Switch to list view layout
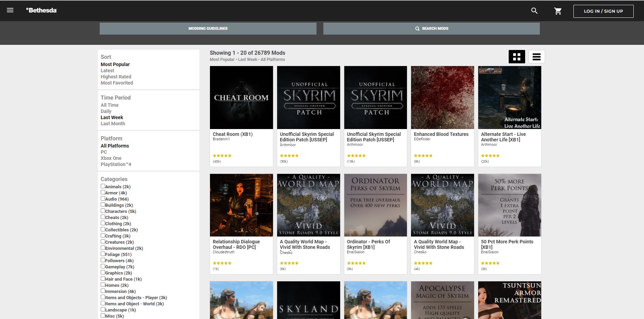644x319 pixels. [536, 57]
